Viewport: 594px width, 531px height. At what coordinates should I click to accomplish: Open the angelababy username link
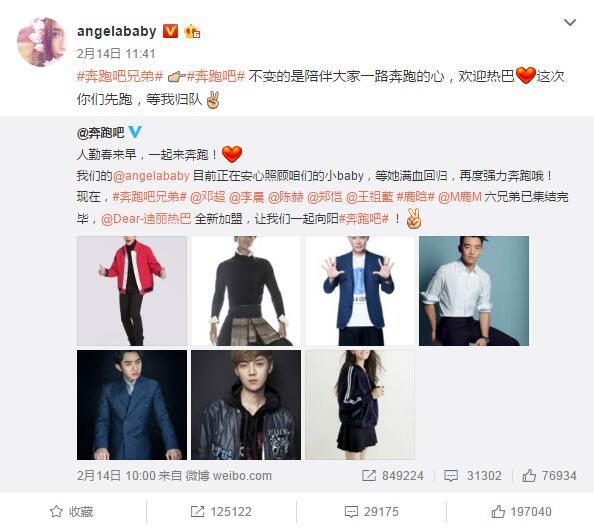point(117,31)
